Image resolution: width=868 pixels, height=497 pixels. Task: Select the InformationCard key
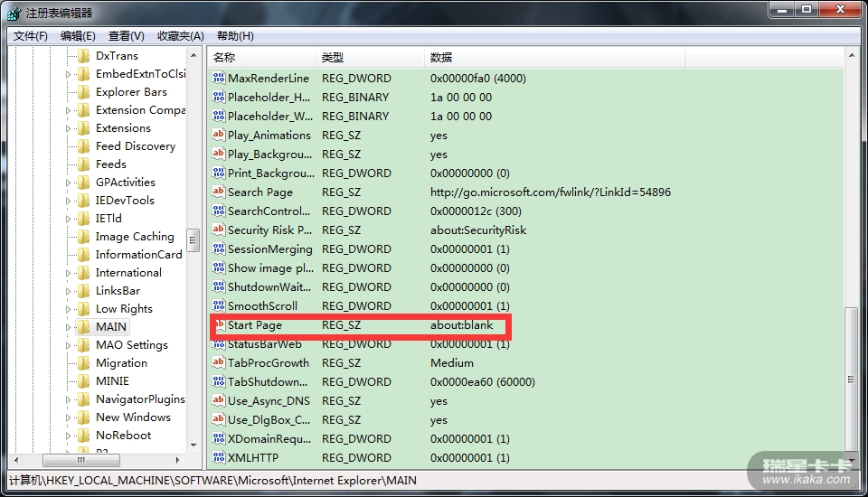click(139, 255)
